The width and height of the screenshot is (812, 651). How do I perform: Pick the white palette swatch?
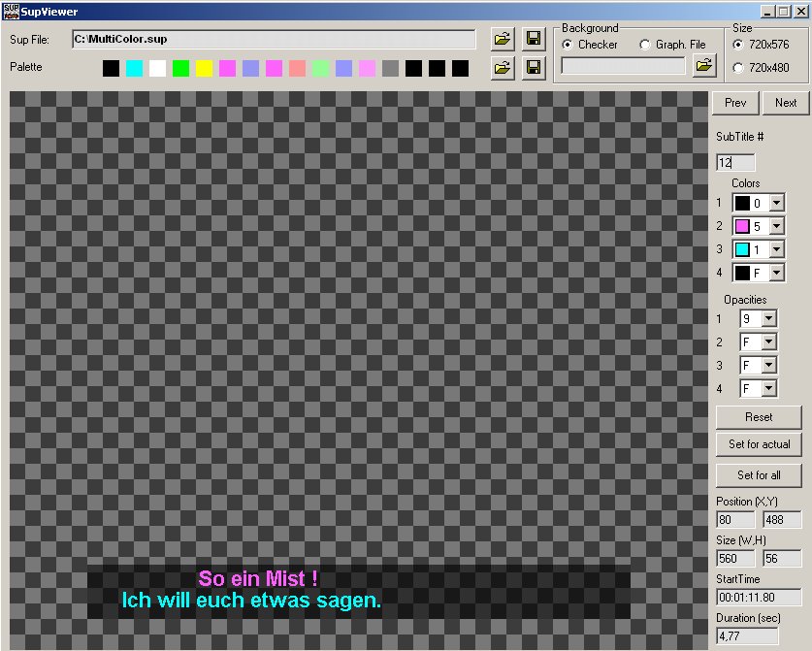pyautogui.click(x=157, y=68)
